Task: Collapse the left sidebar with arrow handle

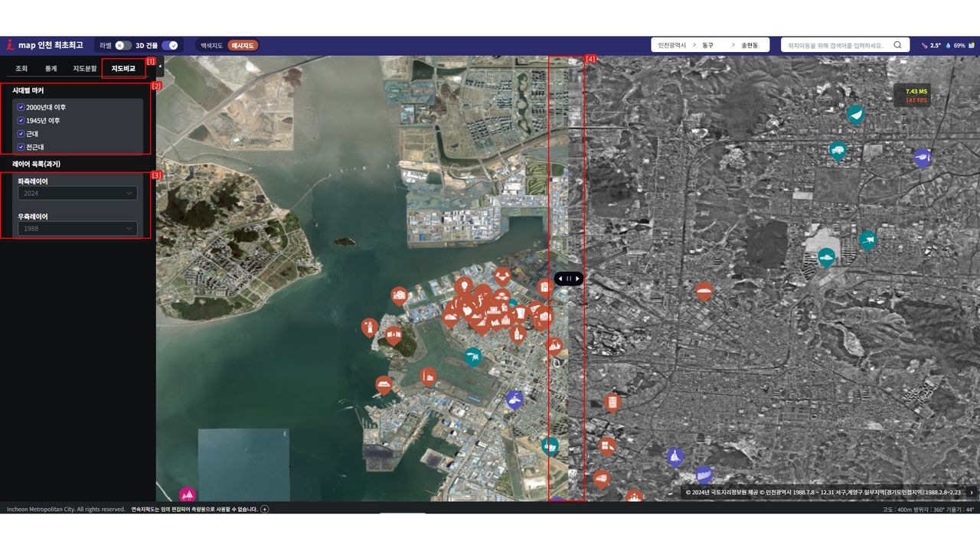Action: (160, 67)
